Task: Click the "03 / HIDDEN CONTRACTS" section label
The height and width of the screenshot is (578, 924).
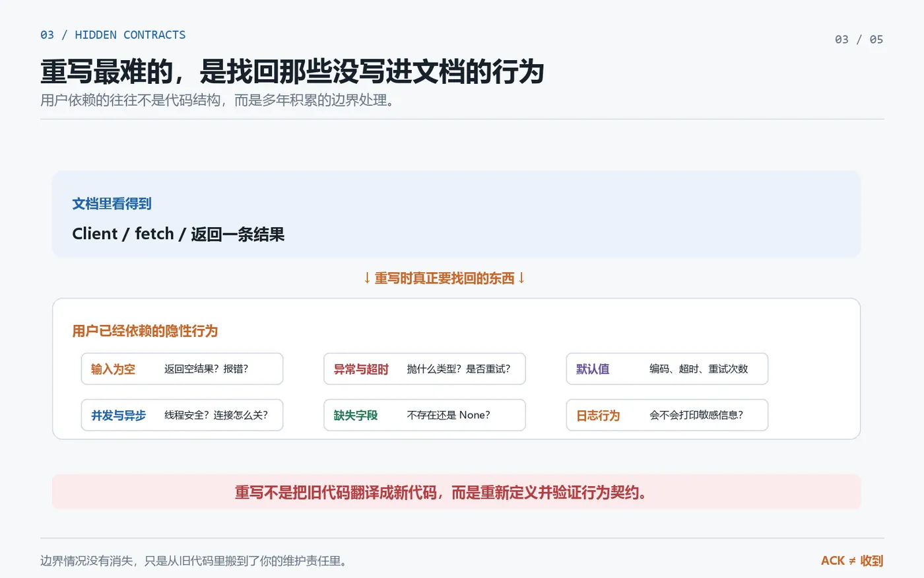Action: [x=113, y=35]
